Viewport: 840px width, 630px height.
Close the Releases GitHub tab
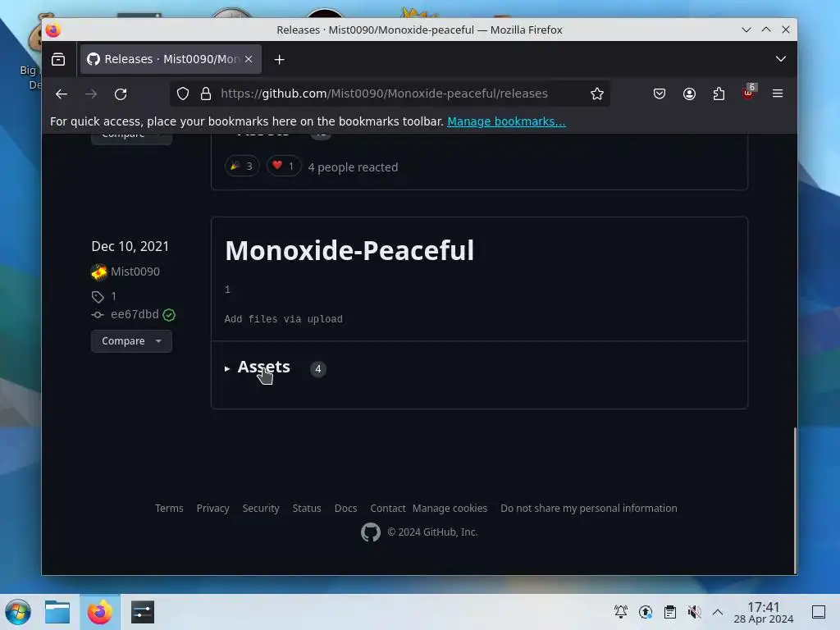tap(249, 59)
